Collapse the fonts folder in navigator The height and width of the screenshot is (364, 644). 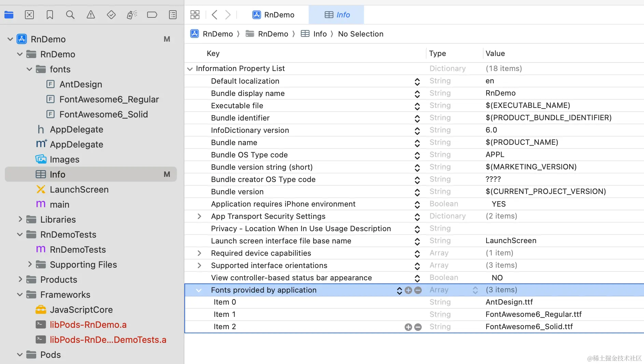pos(30,69)
